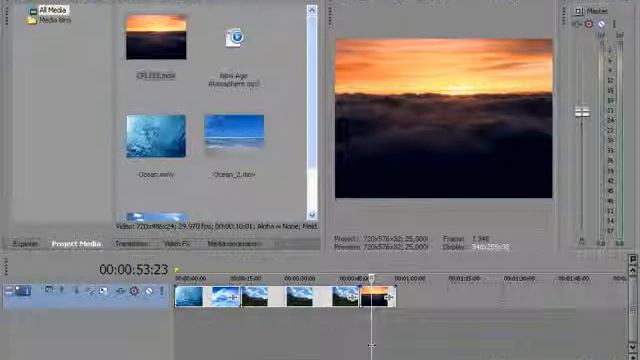This screenshot has width=640, height=360.
Task: Click the timeline playhead cursor handle
Action: point(371,278)
